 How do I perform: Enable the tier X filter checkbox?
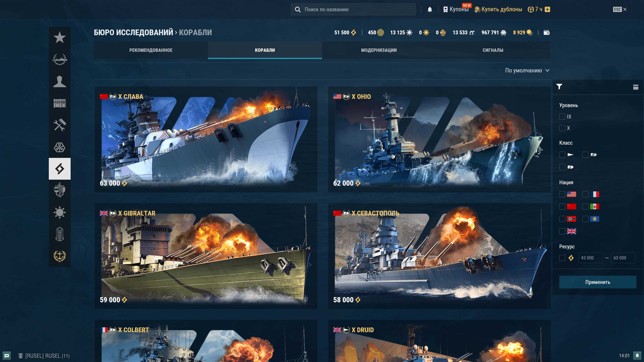562,128
